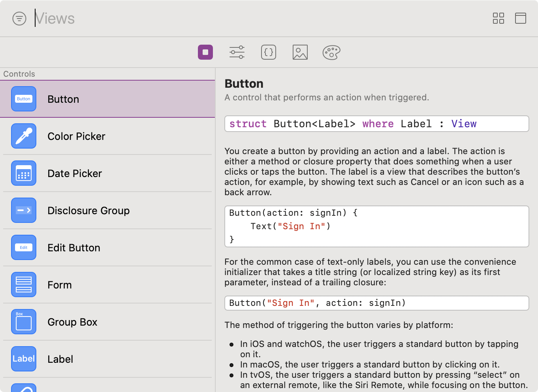Switch to grid icon view
The height and width of the screenshot is (392, 538).
coord(498,18)
